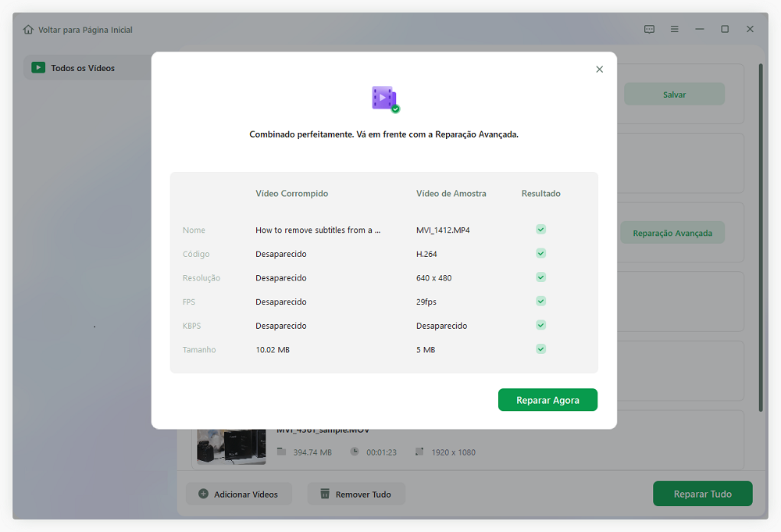The height and width of the screenshot is (532, 781).
Task: Click the vertical scrollbar of the video list
Action: click(x=761, y=237)
